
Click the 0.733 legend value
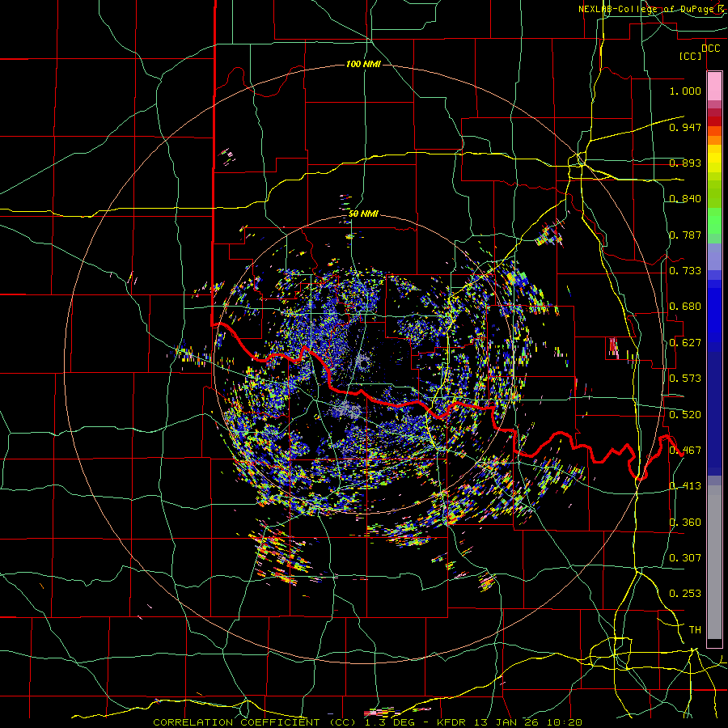tap(685, 271)
